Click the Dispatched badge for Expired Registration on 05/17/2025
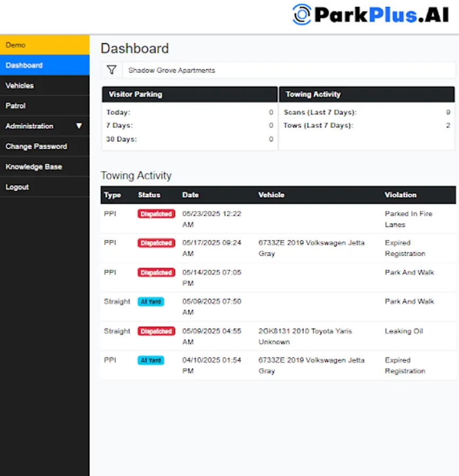The height and width of the screenshot is (476, 459). point(156,243)
